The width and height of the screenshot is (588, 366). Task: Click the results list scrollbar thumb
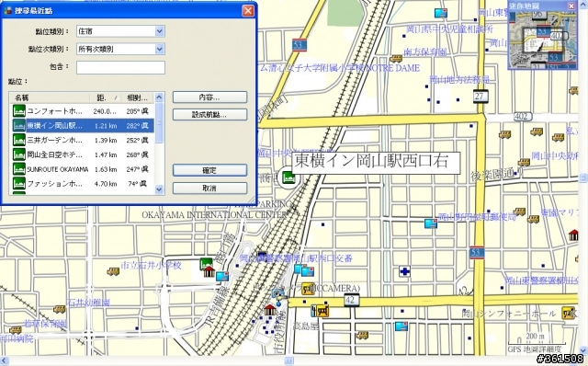(159, 122)
